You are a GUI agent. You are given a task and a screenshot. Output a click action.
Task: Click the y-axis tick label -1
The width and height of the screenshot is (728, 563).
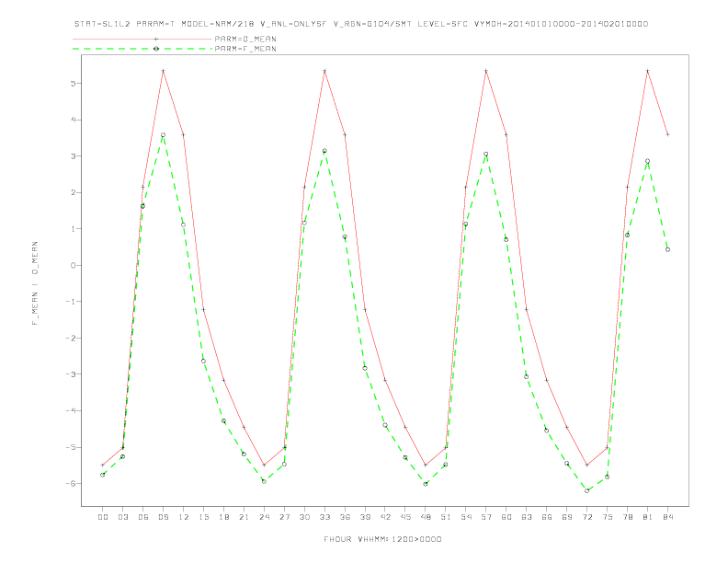(71, 302)
